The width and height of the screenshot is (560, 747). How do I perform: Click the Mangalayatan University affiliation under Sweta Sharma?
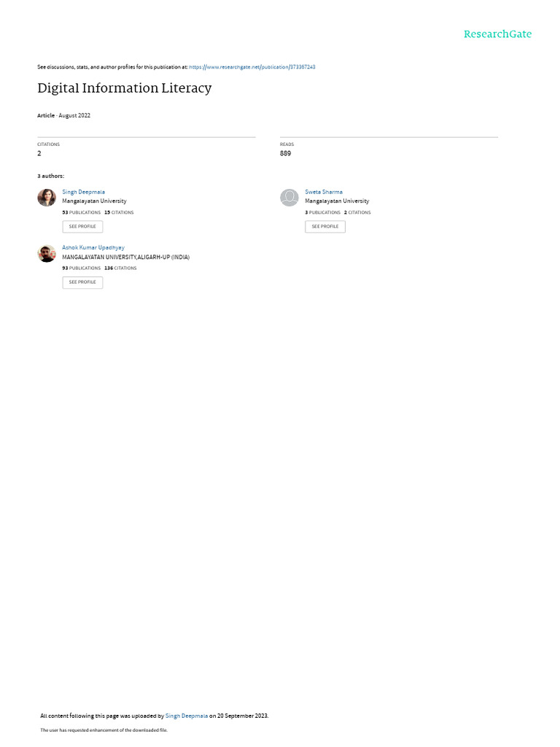(x=337, y=201)
